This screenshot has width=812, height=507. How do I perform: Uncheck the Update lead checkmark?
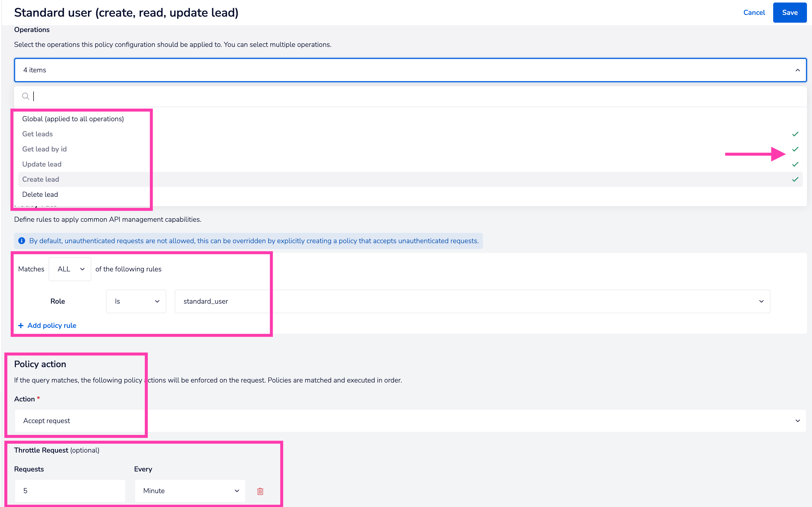click(795, 164)
